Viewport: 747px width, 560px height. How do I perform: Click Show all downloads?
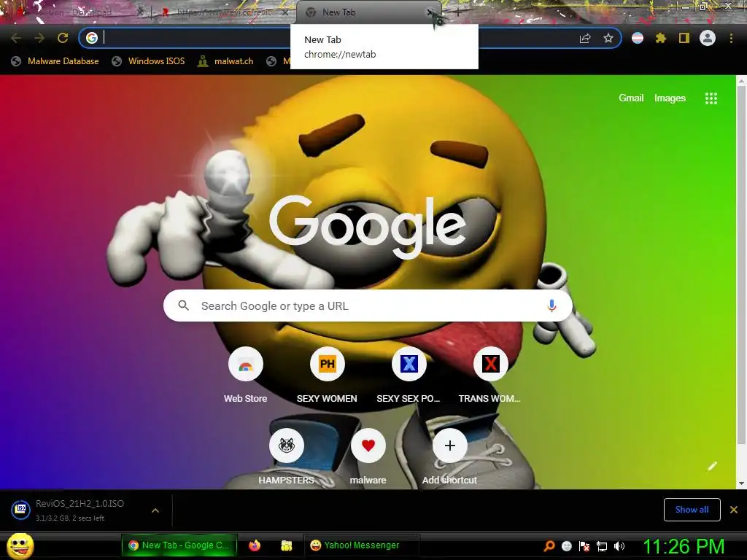[x=692, y=510]
